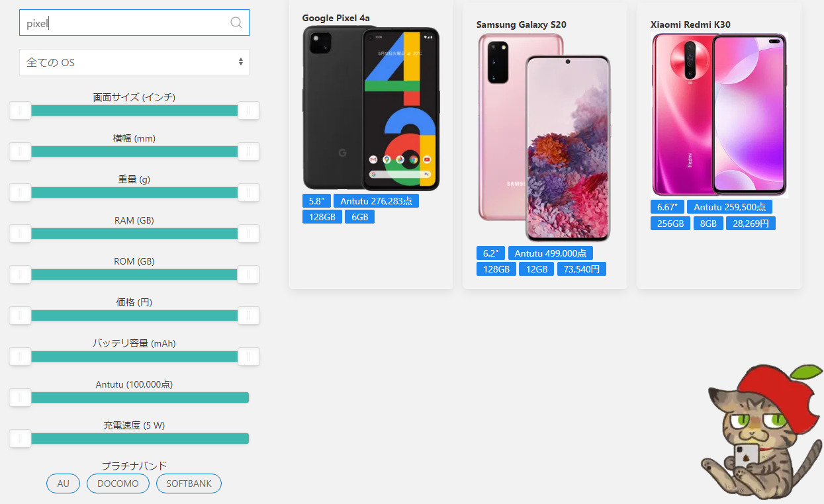The height and width of the screenshot is (504, 824).
Task: Click right handle of 価格 (円) slider
Action: pyautogui.click(x=249, y=315)
